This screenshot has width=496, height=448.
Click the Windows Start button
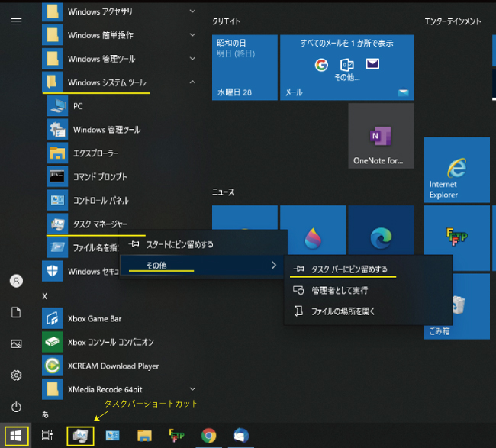[16, 436]
